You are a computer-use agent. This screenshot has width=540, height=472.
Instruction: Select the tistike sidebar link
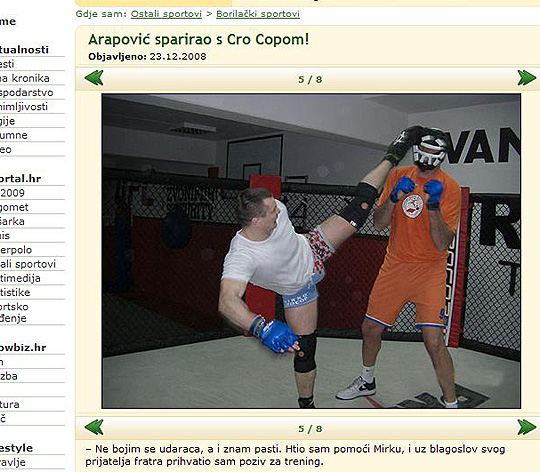coord(15,293)
